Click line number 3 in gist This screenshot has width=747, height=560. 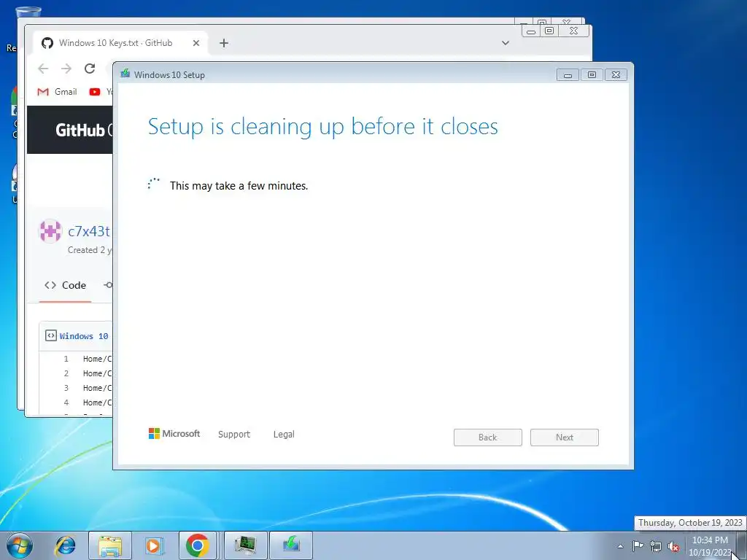66,388
